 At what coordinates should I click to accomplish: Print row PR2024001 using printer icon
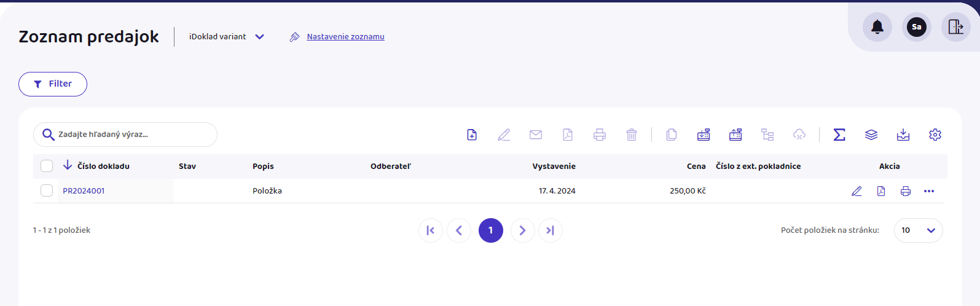906,191
